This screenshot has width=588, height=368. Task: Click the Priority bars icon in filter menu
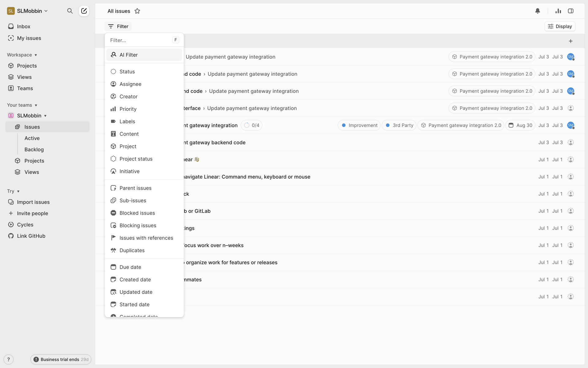tap(113, 109)
